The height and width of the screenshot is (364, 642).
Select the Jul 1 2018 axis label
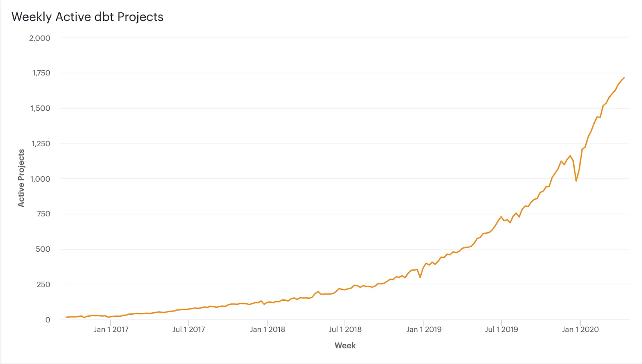coord(345,330)
